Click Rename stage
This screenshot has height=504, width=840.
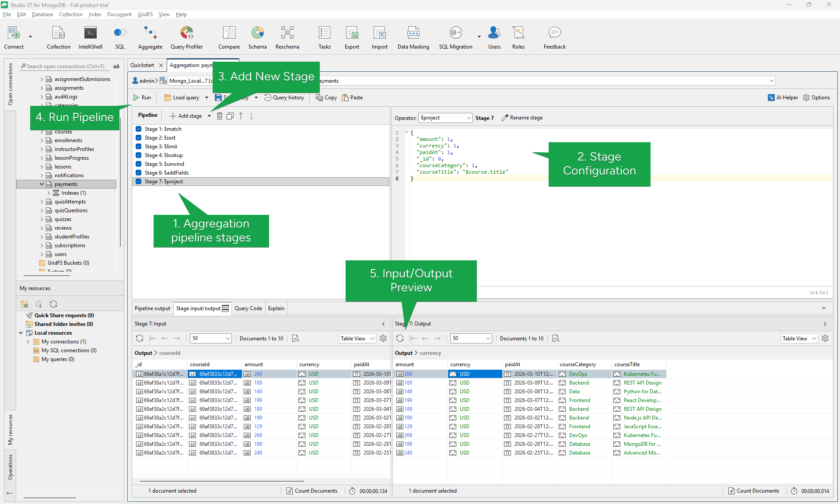click(521, 118)
